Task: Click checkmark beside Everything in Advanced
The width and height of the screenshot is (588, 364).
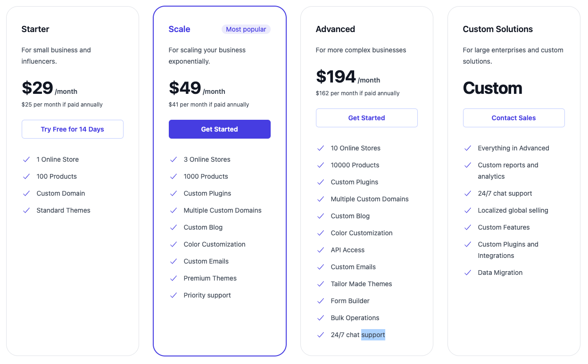Action: (468, 148)
